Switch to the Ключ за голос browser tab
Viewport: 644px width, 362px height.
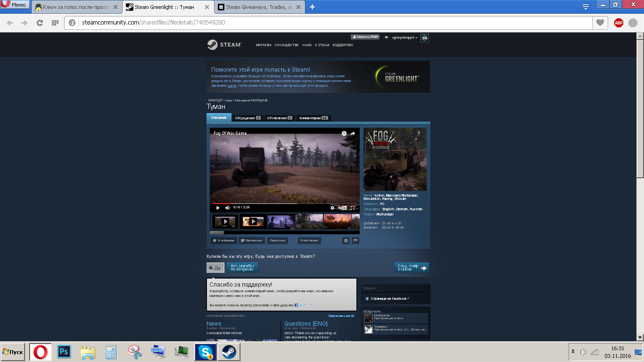pos(77,7)
